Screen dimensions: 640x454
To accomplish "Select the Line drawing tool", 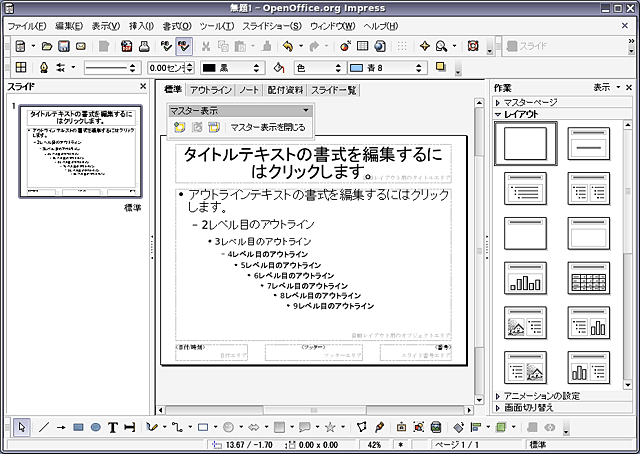I will tap(43, 427).
